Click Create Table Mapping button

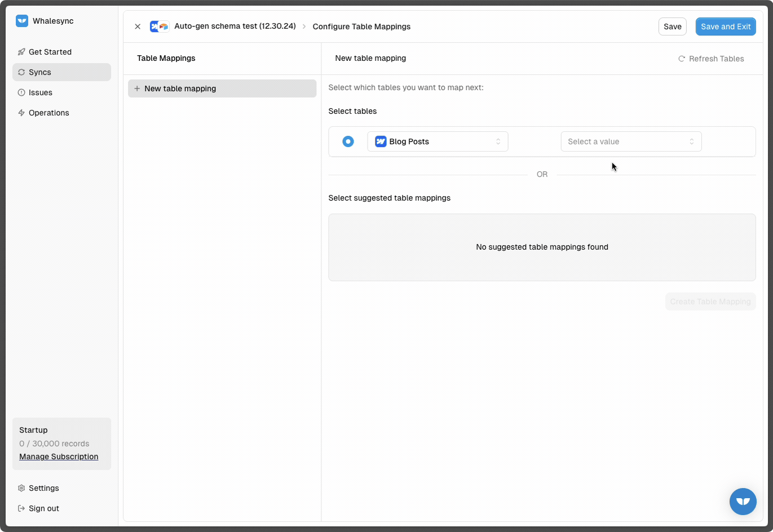pyautogui.click(x=710, y=302)
